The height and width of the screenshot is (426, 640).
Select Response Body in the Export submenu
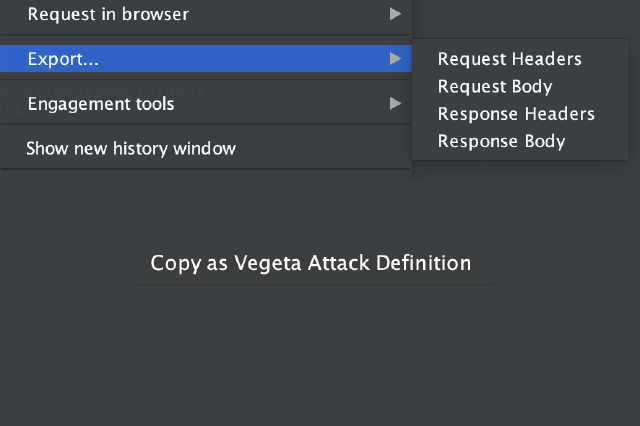click(x=502, y=141)
